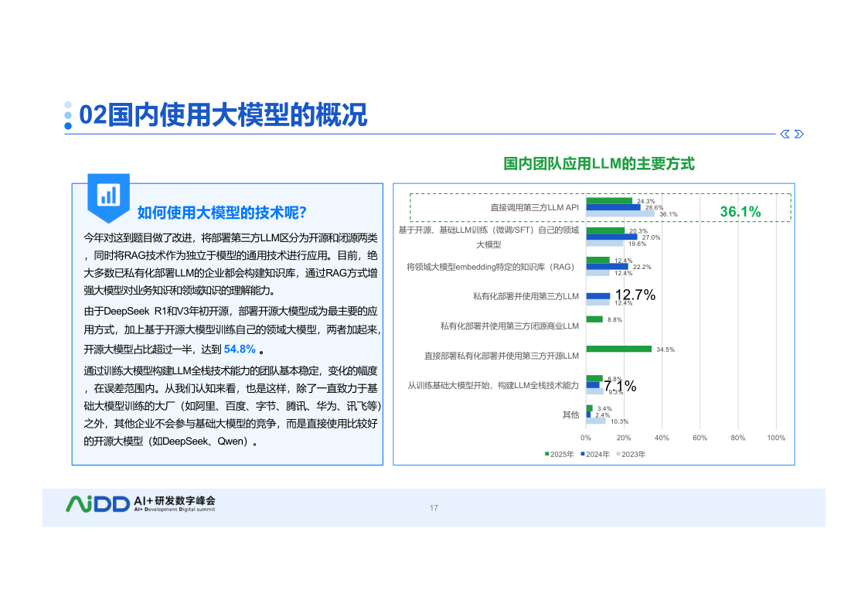Viewport: 868px width, 614px height.
Task: Click the label 私有化部署并使用第三方闭源商业LLM
Action: click(x=509, y=326)
